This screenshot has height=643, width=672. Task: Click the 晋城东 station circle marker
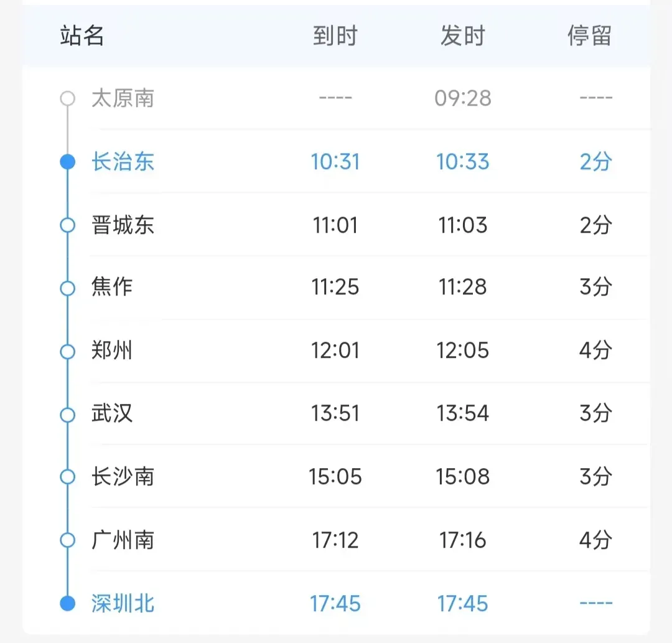(x=67, y=225)
